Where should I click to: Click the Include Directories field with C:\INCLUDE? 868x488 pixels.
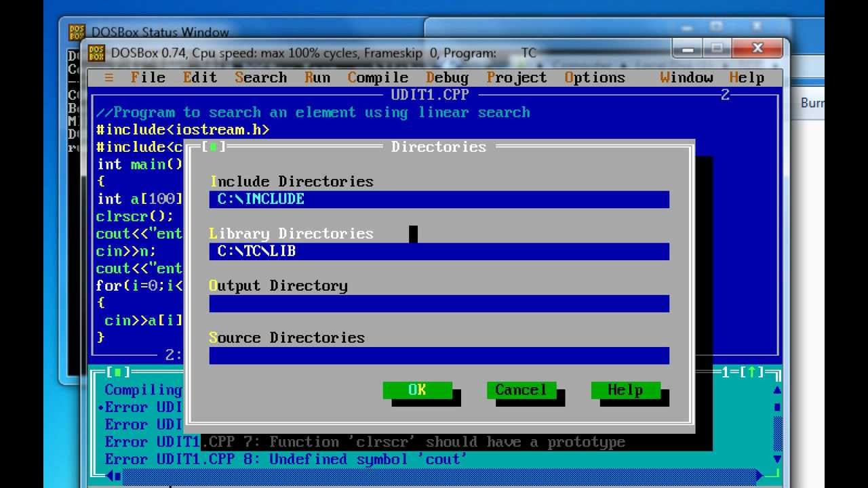439,199
